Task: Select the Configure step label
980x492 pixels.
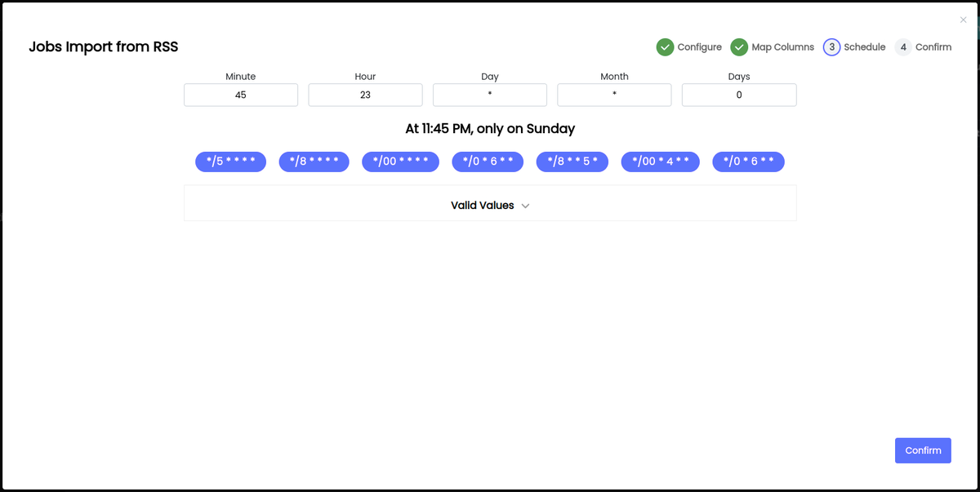Action: point(699,47)
